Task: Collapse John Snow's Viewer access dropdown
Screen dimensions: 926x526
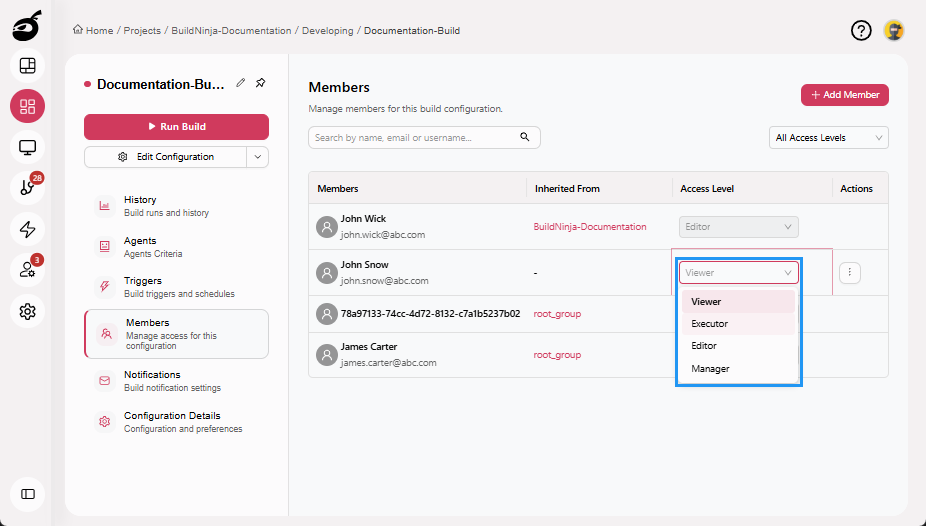Action: coord(739,273)
